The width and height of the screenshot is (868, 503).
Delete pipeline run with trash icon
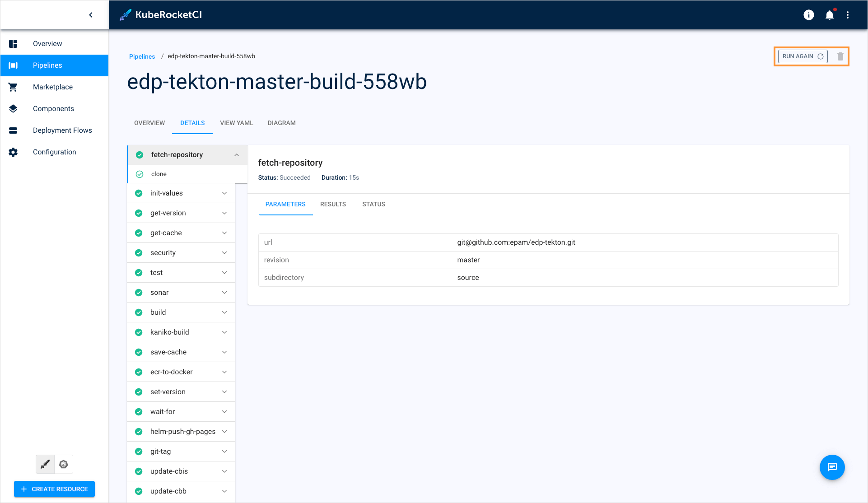click(840, 56)
